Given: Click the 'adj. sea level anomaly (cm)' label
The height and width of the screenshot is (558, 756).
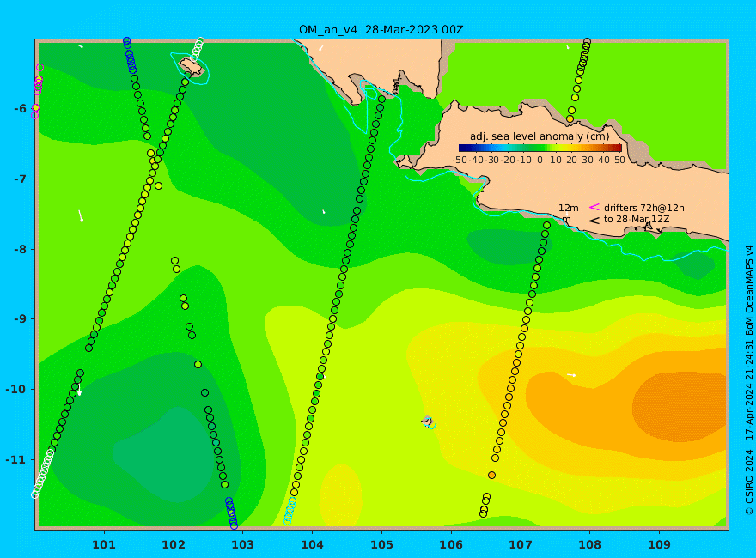Looking at the screenshot, I should pyautogui.click(x=540, y=136).
